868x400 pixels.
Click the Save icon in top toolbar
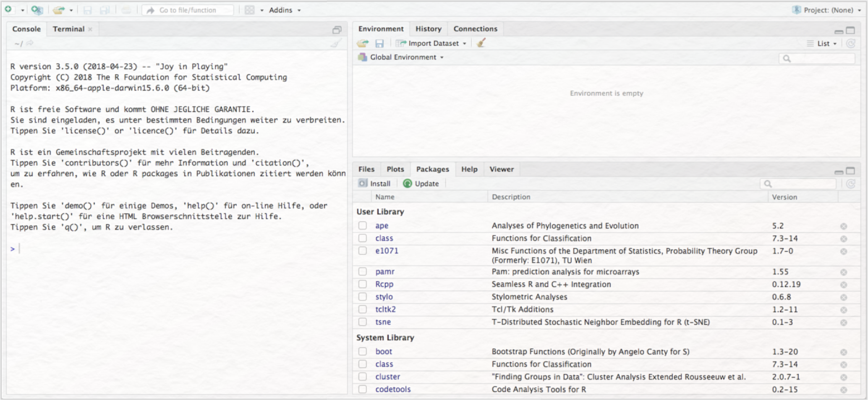pyautogui.click(x=87, y=10)
